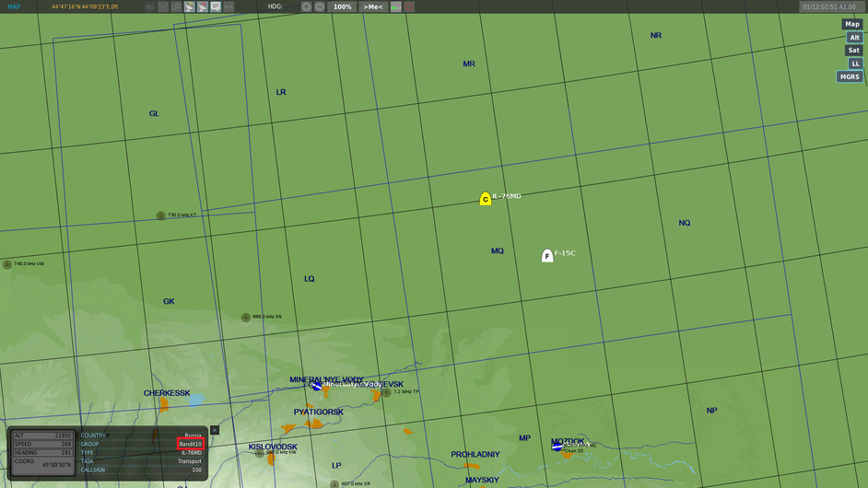This screenshot has height=488, width=868.
Task: Click the zoom out minus button
Action: (320, 6)
